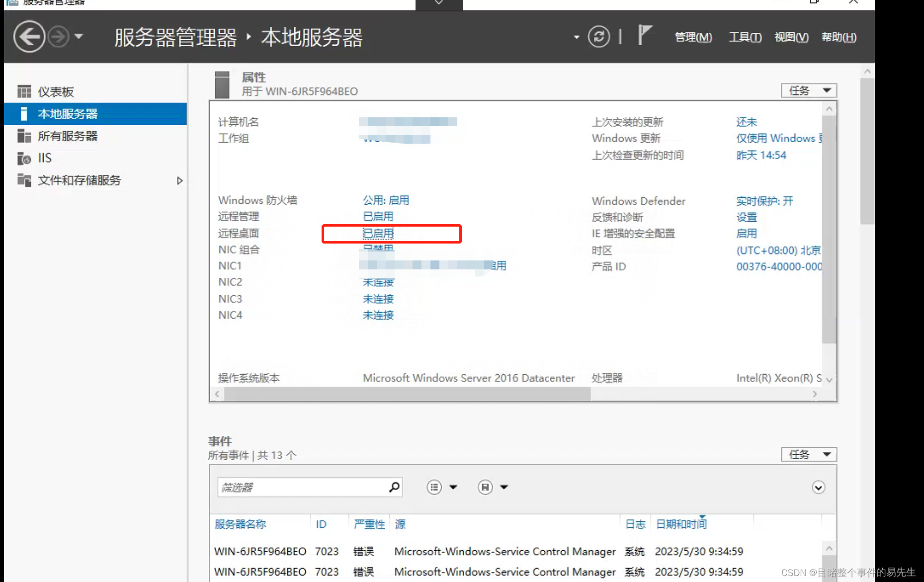Click the save query icon
924x582 pixels.
485,487
